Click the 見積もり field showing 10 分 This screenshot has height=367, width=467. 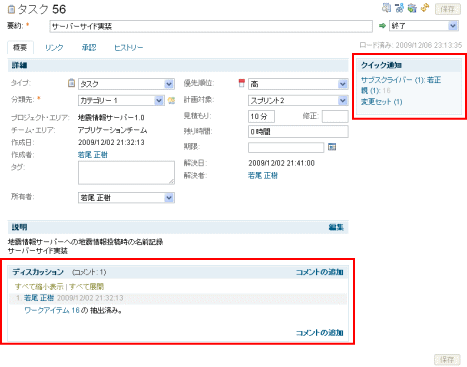[261, 116]
